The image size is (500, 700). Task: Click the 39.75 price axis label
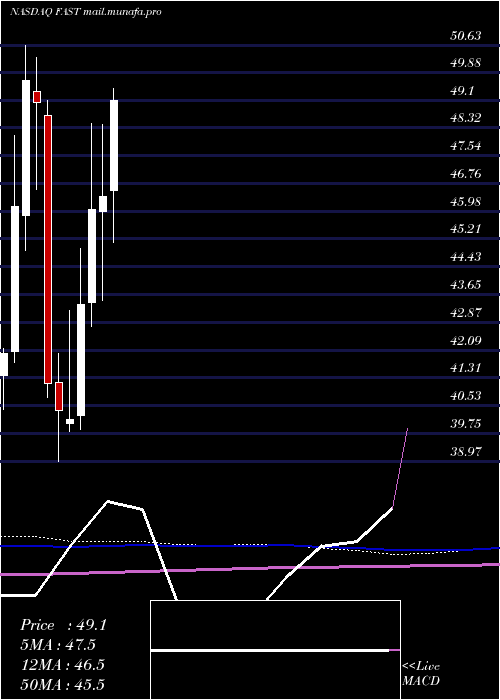click(x=466, y=423)
